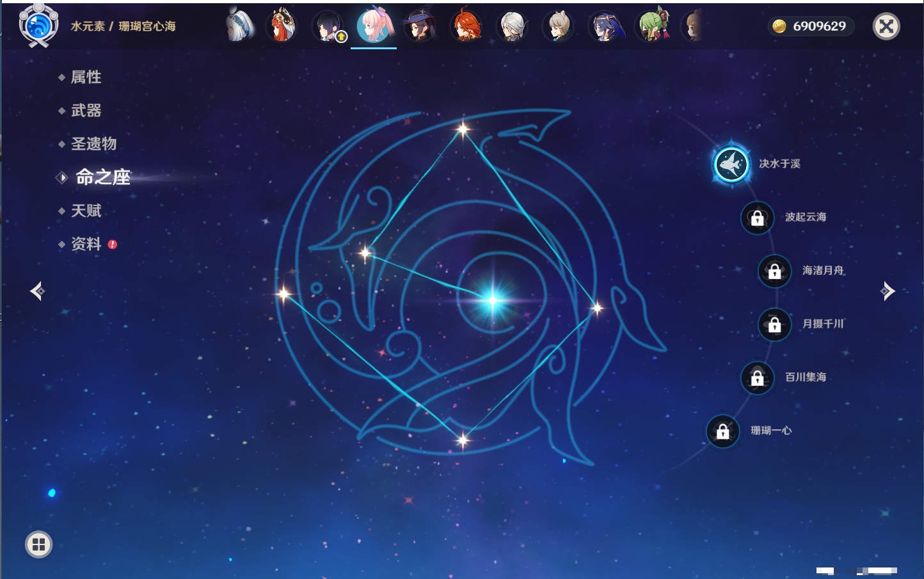Click the unlocked 决水于溪 constellation fish icon
Viewport: 924px width, 579px height.
731,164
